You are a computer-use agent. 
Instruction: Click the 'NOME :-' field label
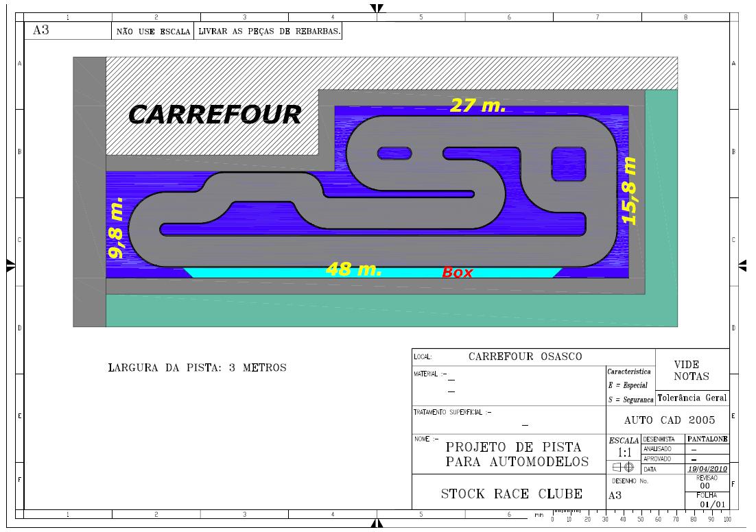[426, 439]
